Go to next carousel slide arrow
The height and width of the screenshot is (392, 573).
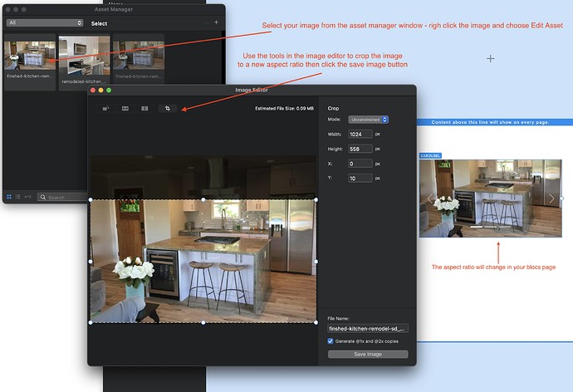552,198
